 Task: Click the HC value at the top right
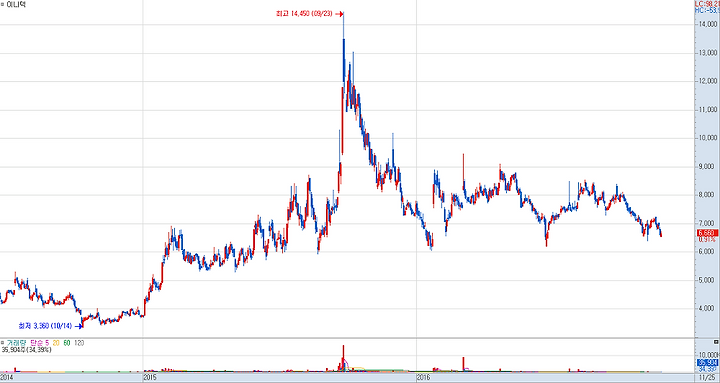pyautogui.click(x=708, y=9)
